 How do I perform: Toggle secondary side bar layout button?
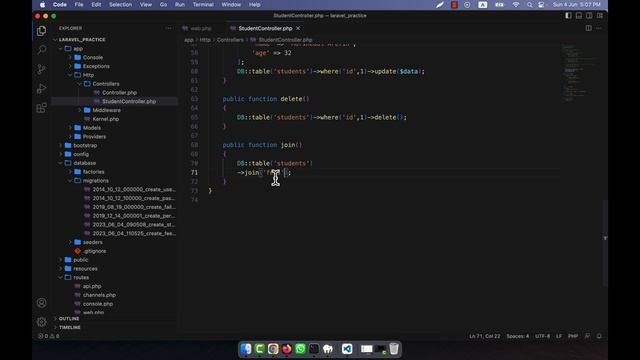click(x=589, y=16)
